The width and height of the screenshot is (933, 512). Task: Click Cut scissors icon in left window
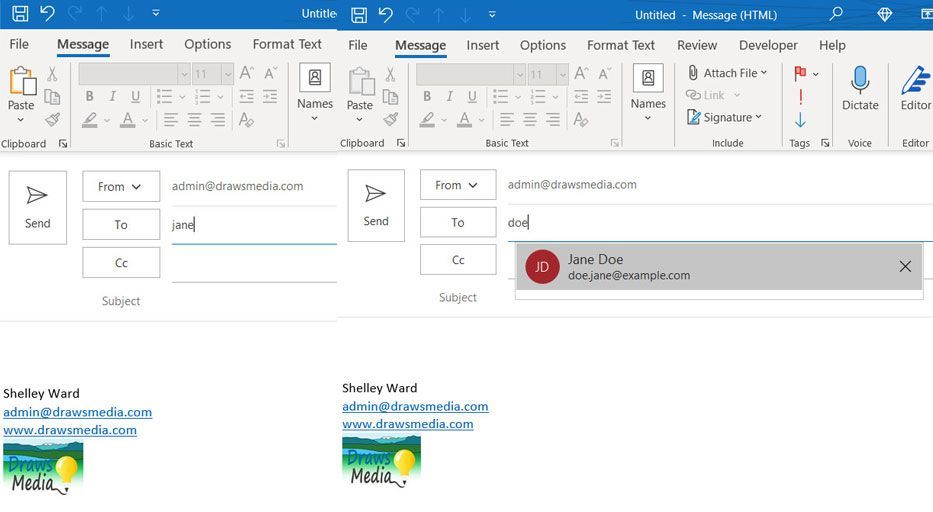pos(52,74)
